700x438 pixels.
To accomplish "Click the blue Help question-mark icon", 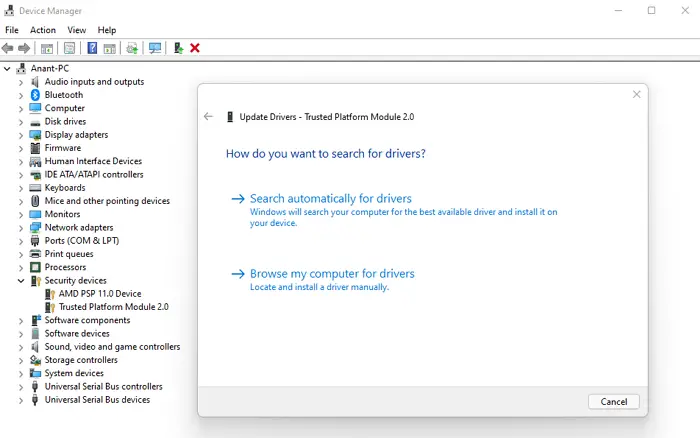I will coord(92,48).
